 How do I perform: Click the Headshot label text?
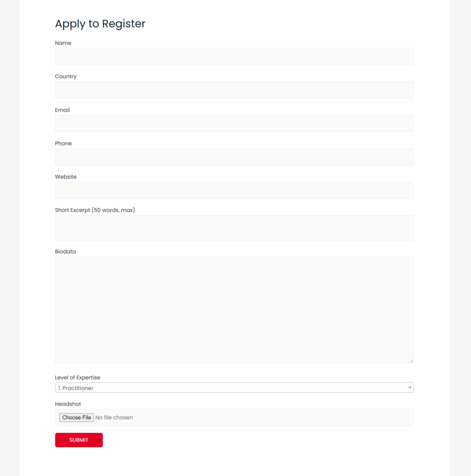coord(67,404)
